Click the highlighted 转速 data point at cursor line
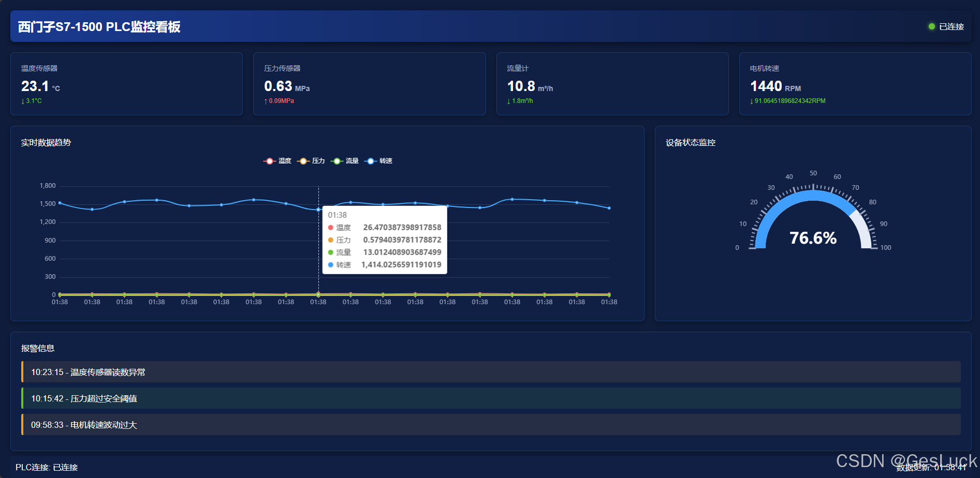Viewport: 980px width, 478px height. (x=318, y=210)
